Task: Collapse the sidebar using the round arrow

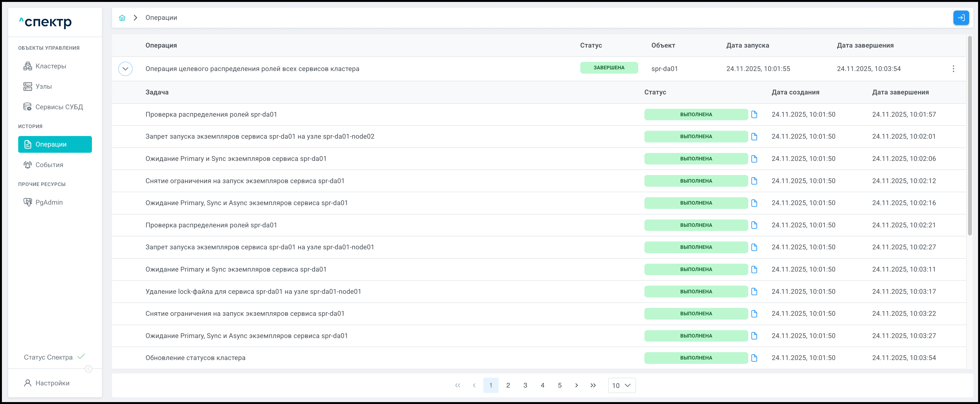Action: [89, 369]
